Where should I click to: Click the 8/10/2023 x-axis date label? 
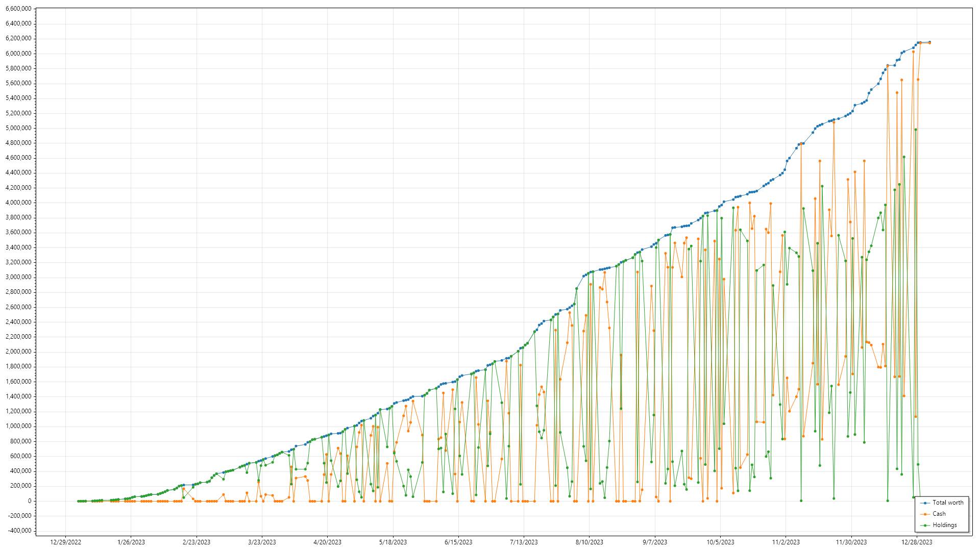589,542
